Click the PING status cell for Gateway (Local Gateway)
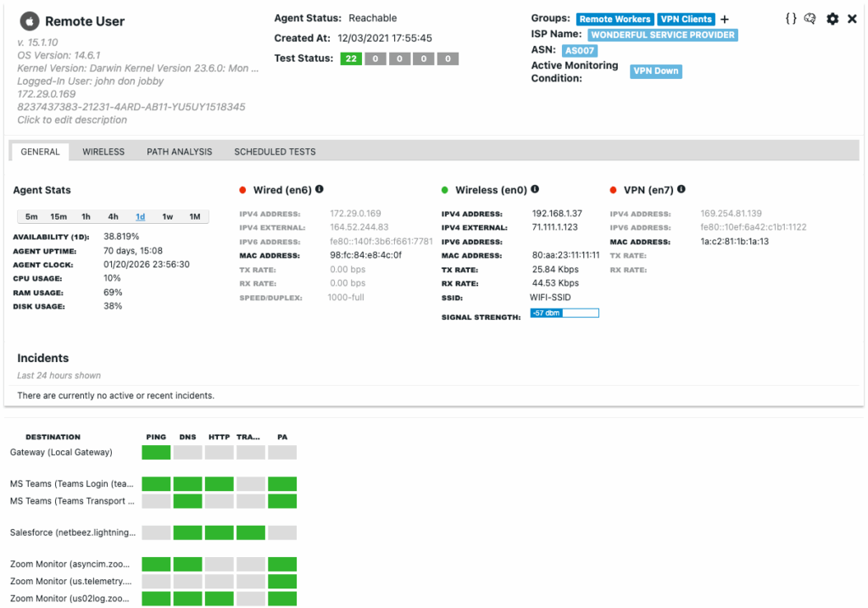This screenshot has height=608, width=868. click(x=155, y=452)
